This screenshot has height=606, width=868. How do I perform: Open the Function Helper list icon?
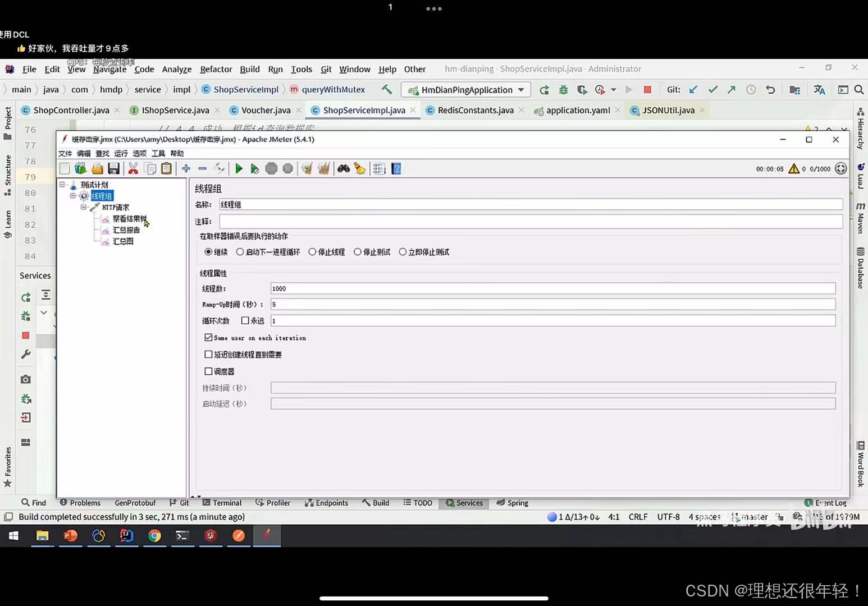[379, 168]
